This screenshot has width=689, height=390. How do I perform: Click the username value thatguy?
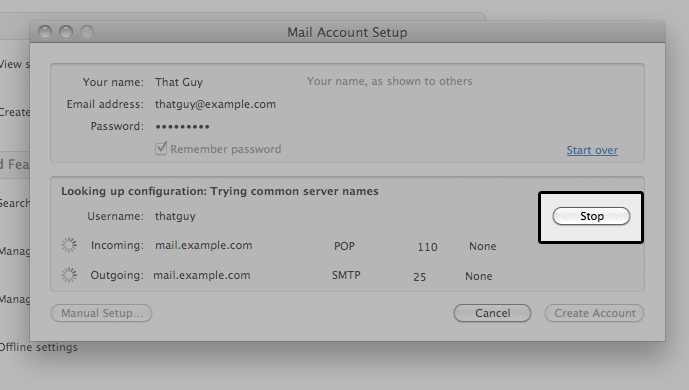click(x=175, y=217)
